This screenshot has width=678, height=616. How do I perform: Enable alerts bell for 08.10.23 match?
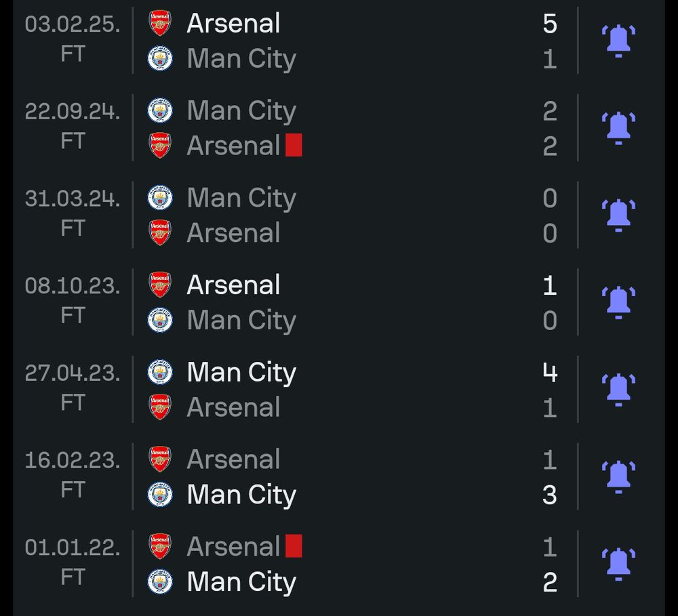(x=618, y=303)
